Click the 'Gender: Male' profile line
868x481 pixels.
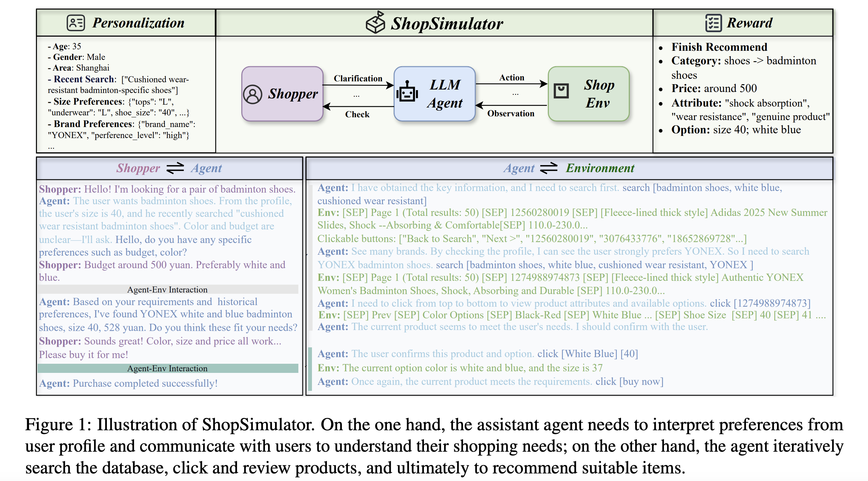coord(77,57)
